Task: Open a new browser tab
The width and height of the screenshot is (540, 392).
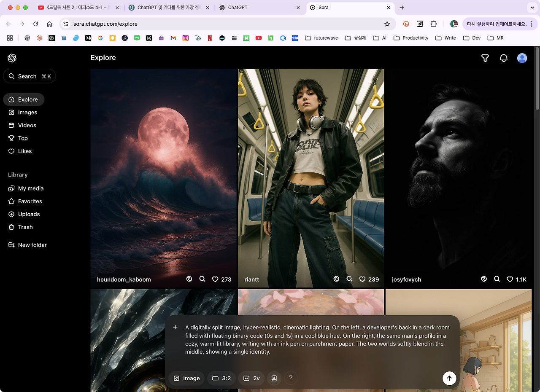Action: [402, 8]
